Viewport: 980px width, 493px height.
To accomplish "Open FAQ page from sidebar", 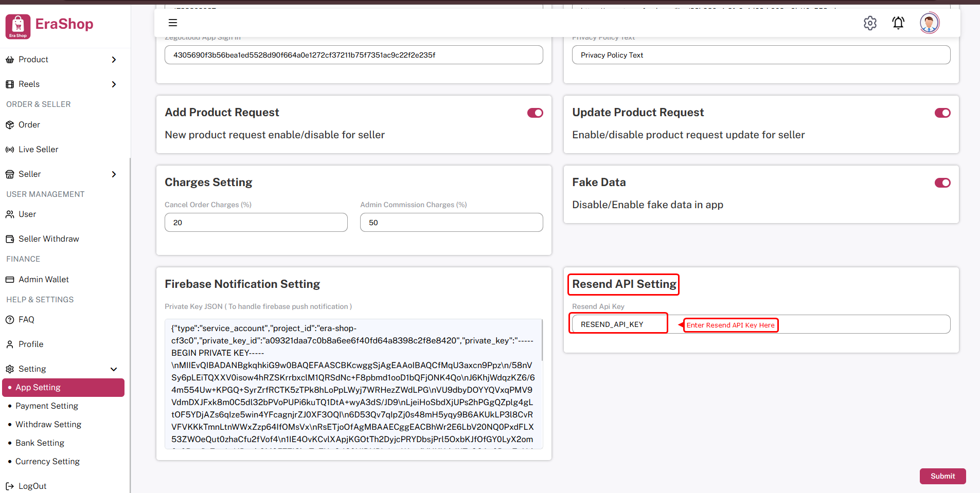I will pos(26,320).
